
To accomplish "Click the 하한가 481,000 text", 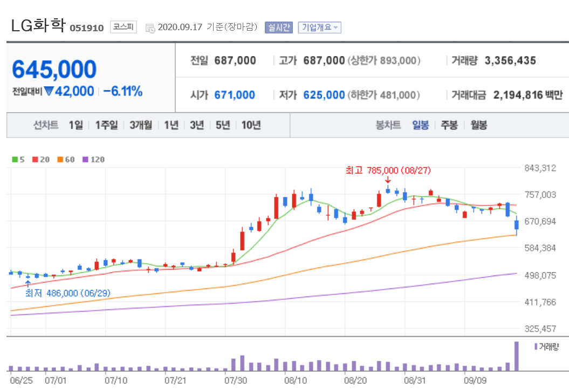I will click(x=383, y=95).
